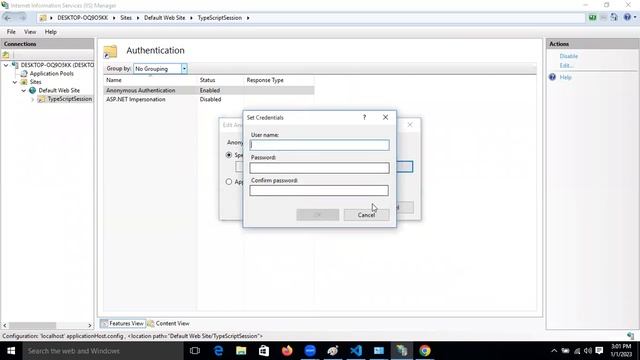Viewport: 640px width, 360px height.
Task: Open the Group by No Grouping dropdown
Action: tap(184, 69)
